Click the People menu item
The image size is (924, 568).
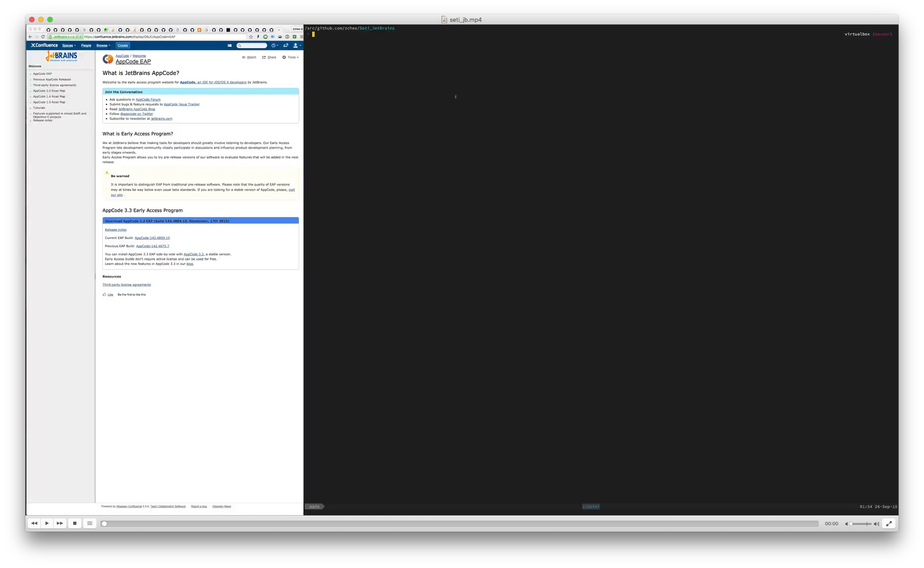click(86, 45)
